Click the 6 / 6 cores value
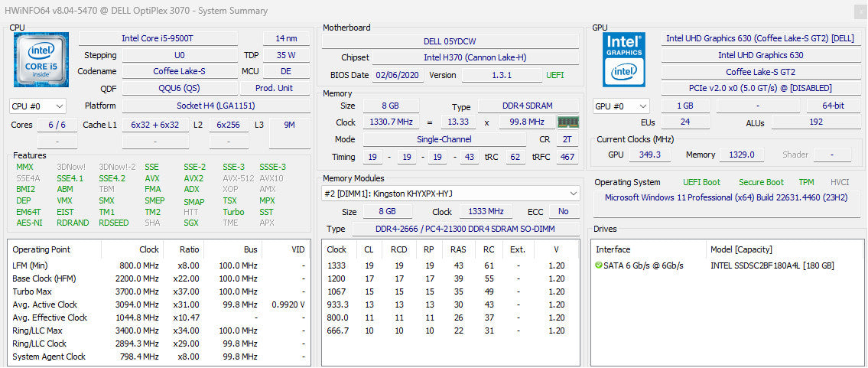This screenshot has width=868, height=368. pos(57,125)
